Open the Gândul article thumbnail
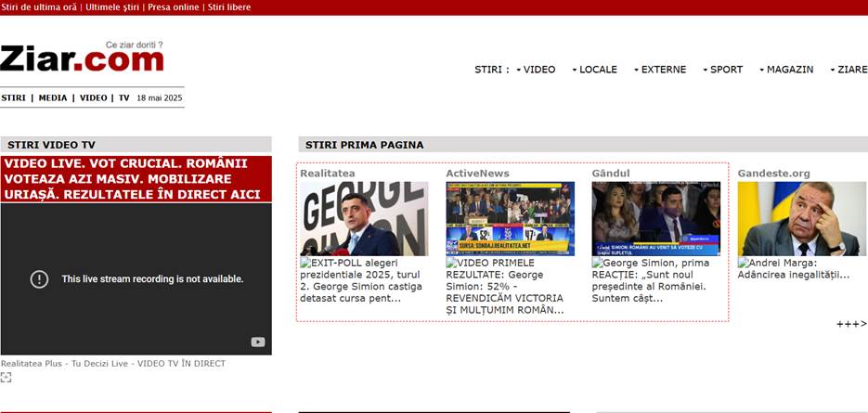This screenshot has height=413, width=868. (656, 219)
